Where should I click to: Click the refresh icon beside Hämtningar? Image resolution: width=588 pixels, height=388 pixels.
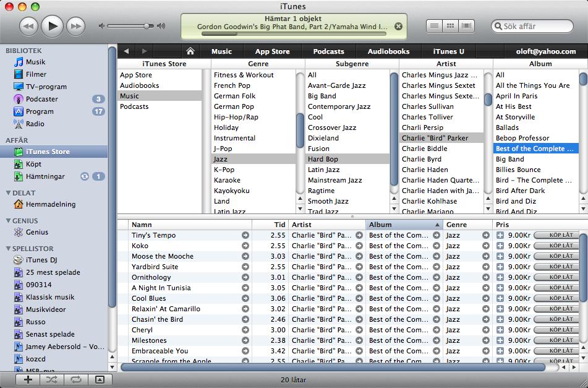(x=85, y=176)
